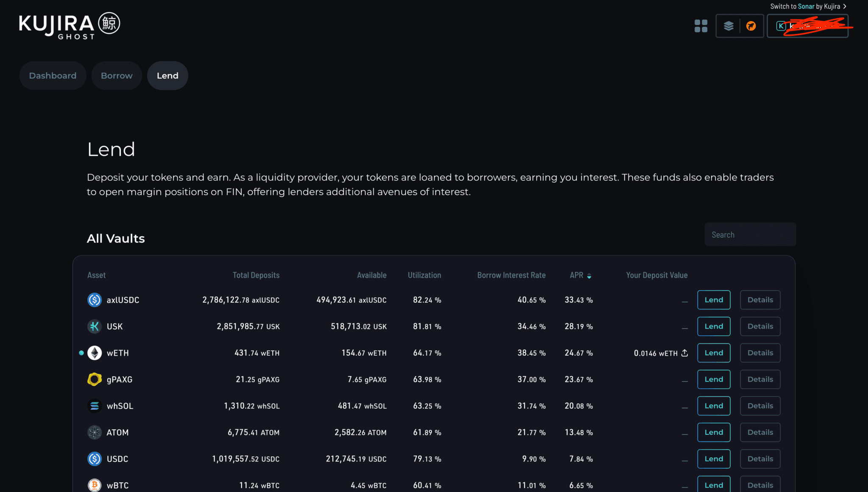Click the 79.13 % utilization value
The image size is (868, 492).
(x=427, y=459)
